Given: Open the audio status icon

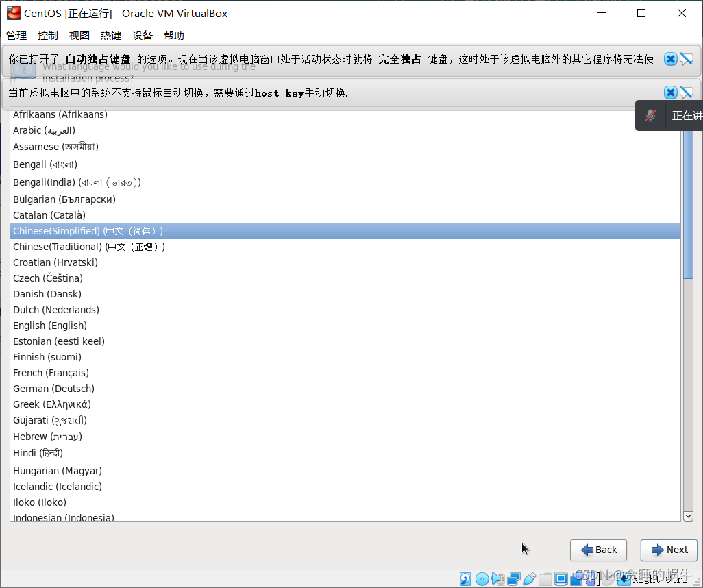Looking at the screenshot, I should click(x=498, y=579).
